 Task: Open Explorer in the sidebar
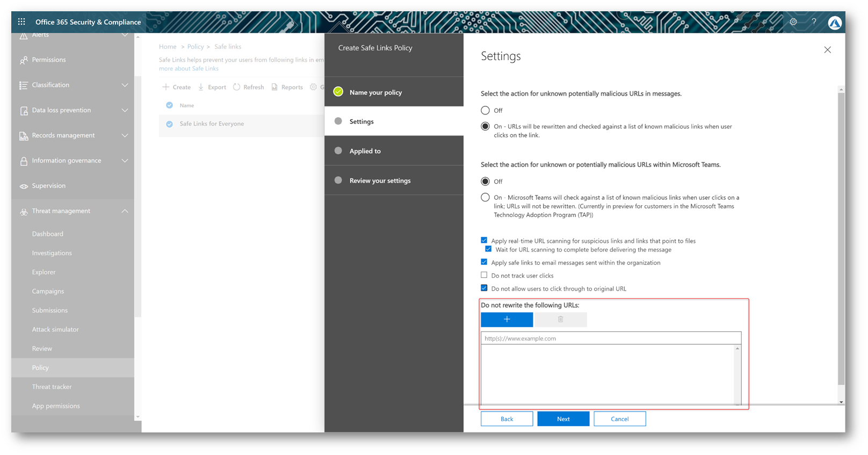point(44,272)
